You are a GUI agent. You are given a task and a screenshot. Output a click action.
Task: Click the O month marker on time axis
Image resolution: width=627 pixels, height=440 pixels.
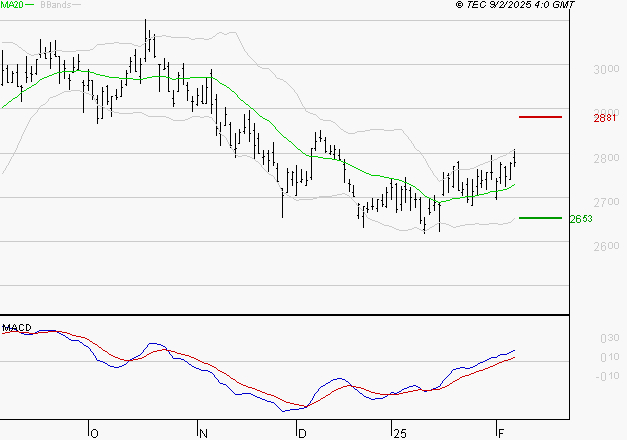[94, 434]
